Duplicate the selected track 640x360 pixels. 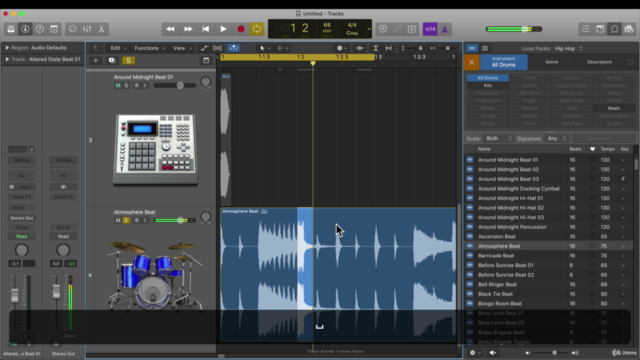[112, 60]
